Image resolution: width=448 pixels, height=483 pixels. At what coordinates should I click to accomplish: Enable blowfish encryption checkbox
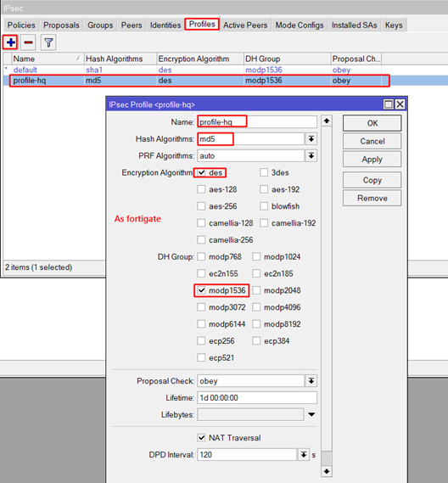click(264, 206)
